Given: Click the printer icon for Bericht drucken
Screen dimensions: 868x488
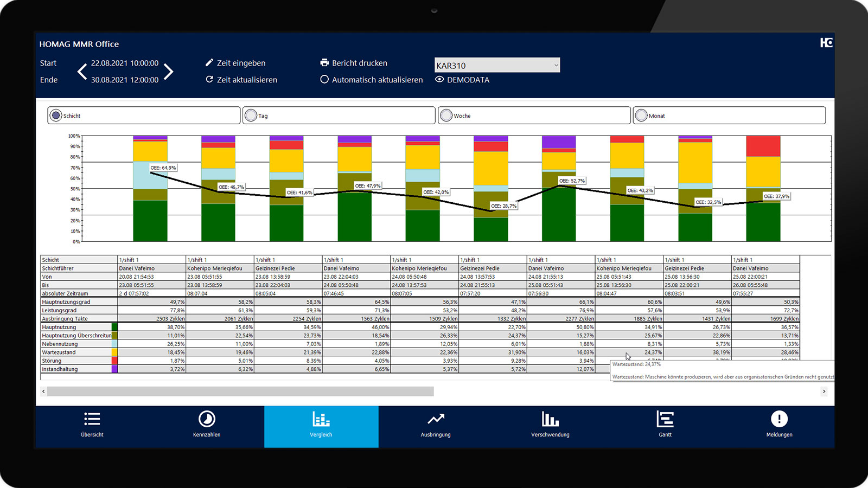Looking at the screenshot, I should tap(324, 63).
